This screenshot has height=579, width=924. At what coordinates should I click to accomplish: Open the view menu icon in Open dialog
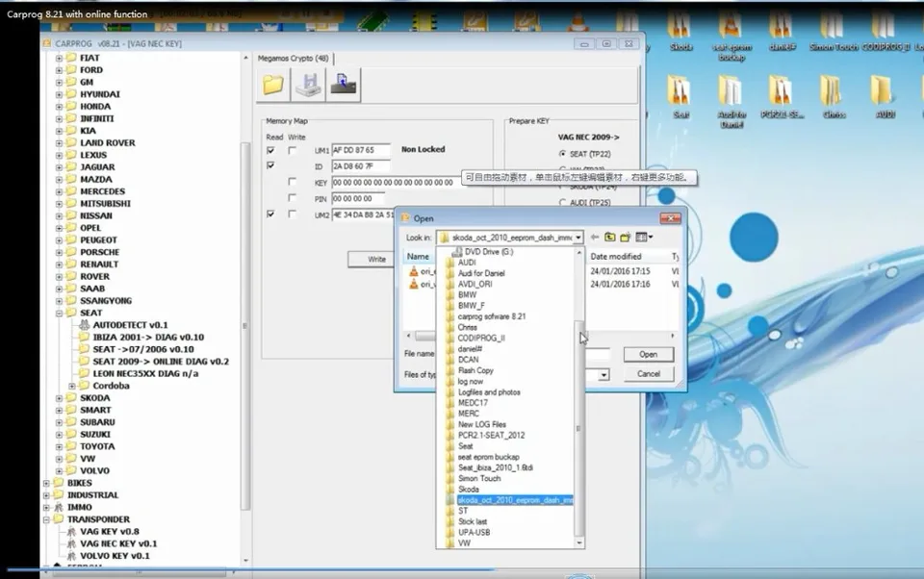[644, 238]
